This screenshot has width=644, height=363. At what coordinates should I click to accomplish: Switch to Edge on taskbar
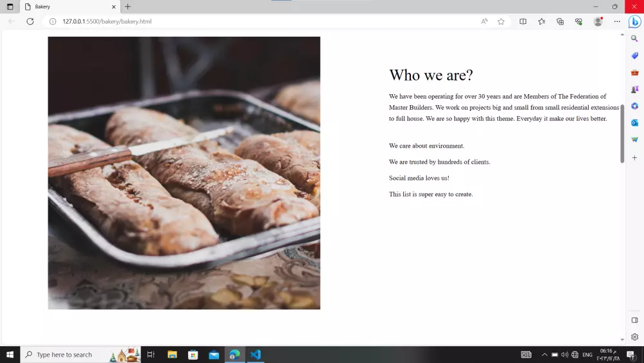tap(235, 355)
